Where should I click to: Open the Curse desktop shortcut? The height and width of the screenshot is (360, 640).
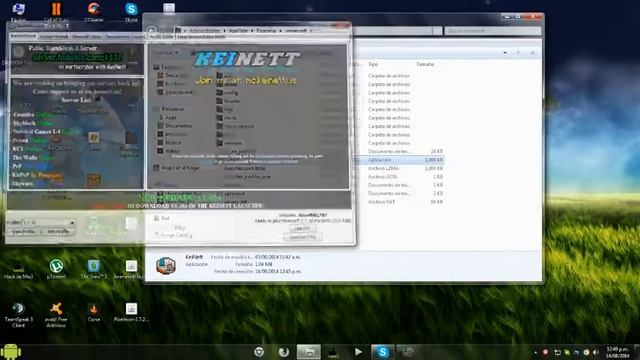pyautogui.click(x=93, y=313)
